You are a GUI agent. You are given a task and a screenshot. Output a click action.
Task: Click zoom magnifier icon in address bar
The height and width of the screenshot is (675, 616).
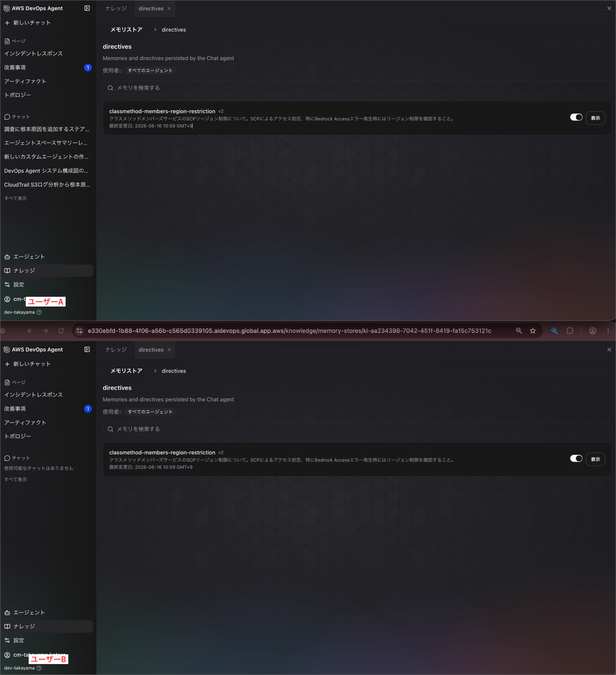(519, 331)
